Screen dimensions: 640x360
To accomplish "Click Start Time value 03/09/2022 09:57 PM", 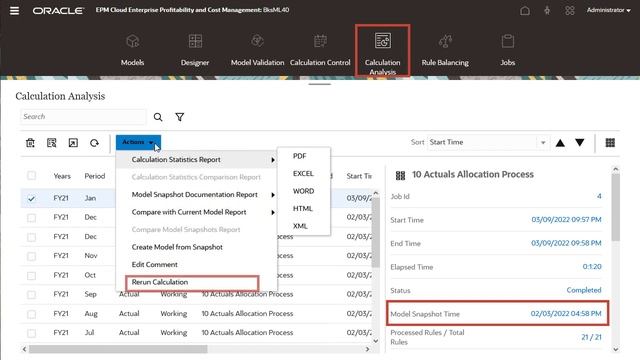I will (566, 220).
